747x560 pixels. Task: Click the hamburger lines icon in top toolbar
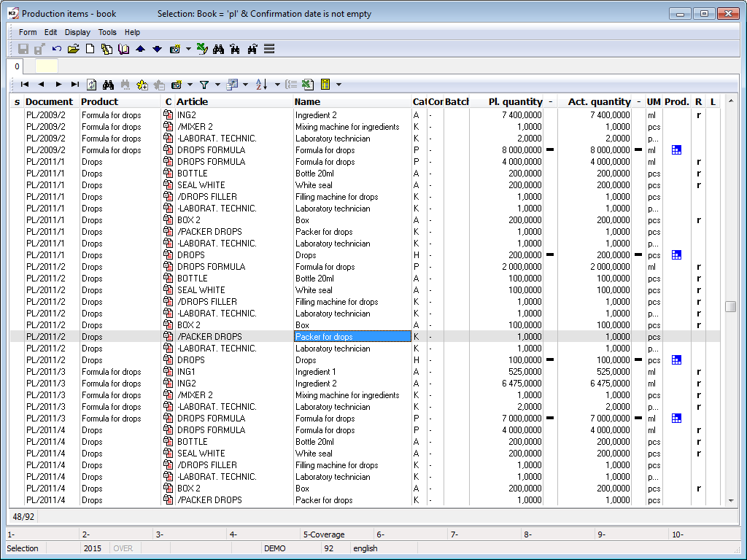tap(269, 49)
